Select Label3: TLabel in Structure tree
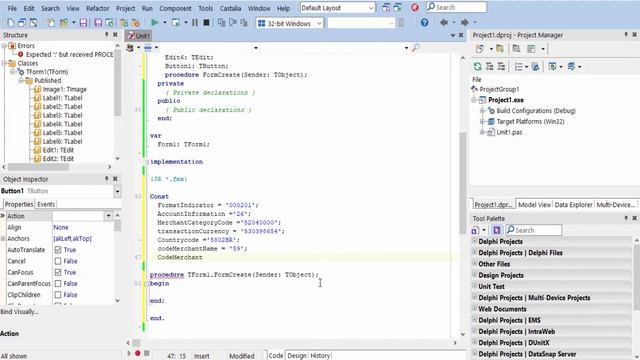Image resolution: width=640 pixels, height=360 pixels. click(62, 115)
